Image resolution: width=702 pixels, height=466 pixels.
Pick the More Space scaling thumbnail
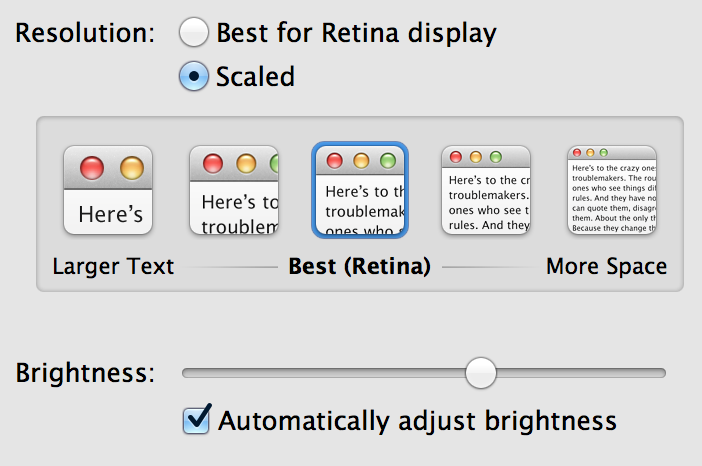[612, 190]
